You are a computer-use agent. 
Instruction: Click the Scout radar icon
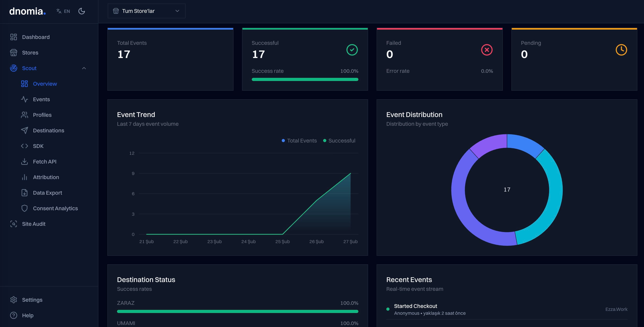(13, 68)
